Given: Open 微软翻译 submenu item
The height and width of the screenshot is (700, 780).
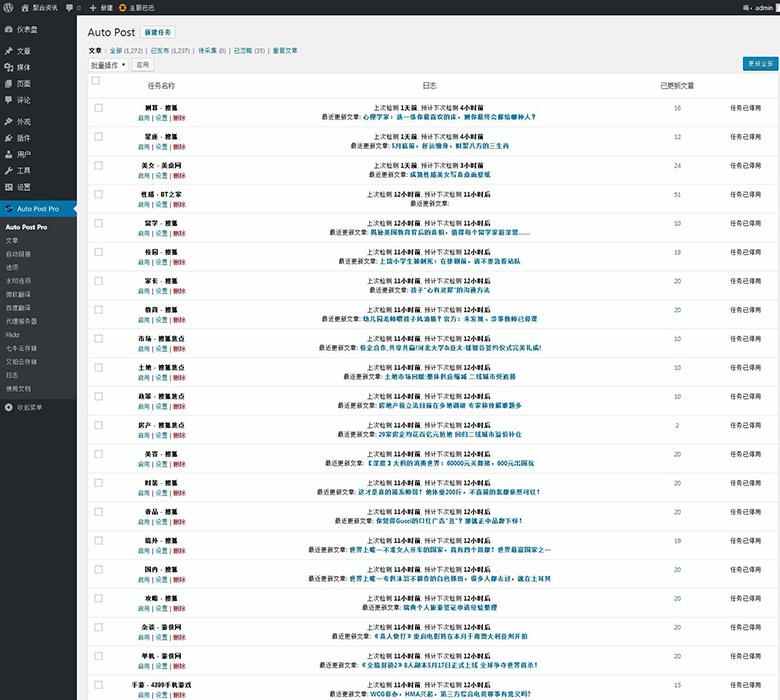Looking at the screenshot, I should (18, 294).
